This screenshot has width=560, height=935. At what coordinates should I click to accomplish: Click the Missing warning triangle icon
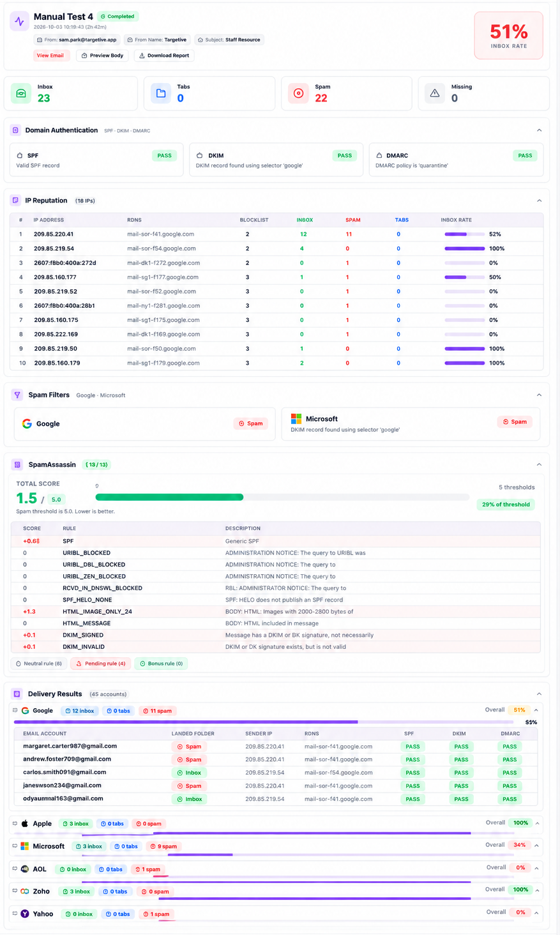435,93
